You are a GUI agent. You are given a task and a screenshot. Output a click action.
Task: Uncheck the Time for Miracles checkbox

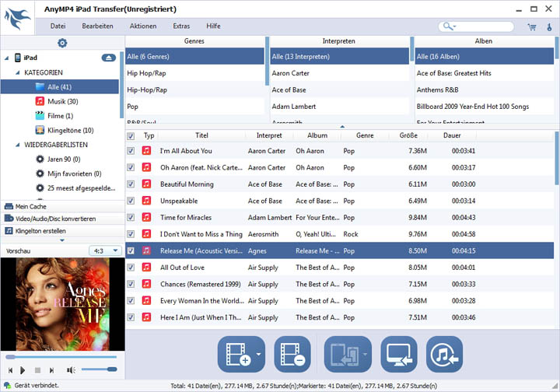[131, 218]
